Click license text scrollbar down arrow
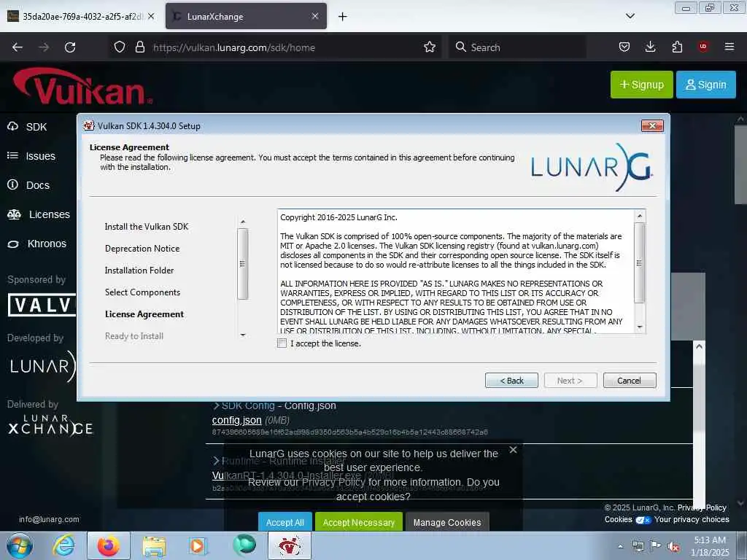The image size is (747, 560). (640, 327)
